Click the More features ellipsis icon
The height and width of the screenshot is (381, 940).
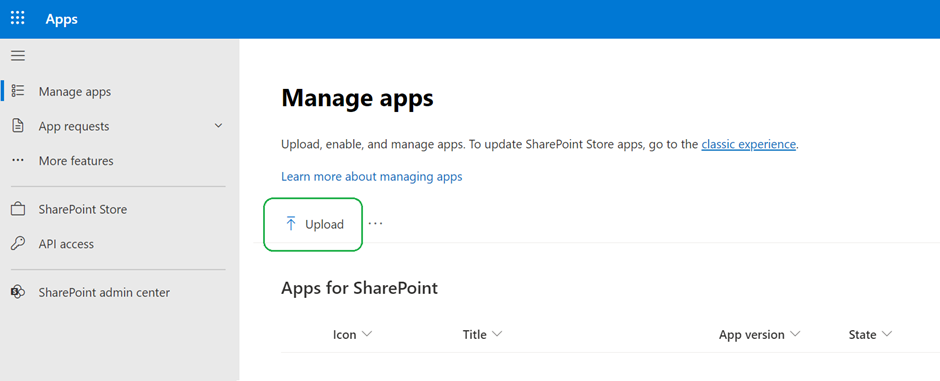click(18, 161)
